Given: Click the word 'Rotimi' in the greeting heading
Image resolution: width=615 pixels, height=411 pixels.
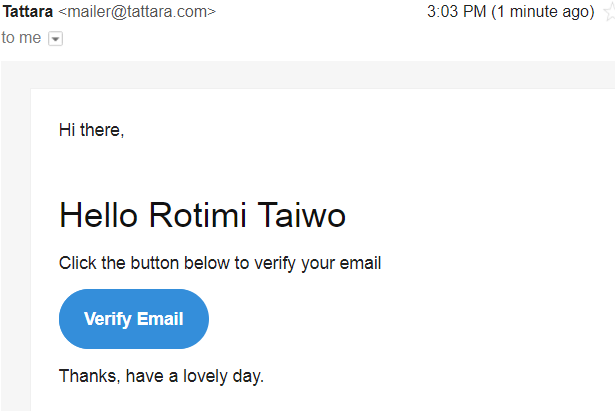Looking at the screenshot, I should click(198, 215).
